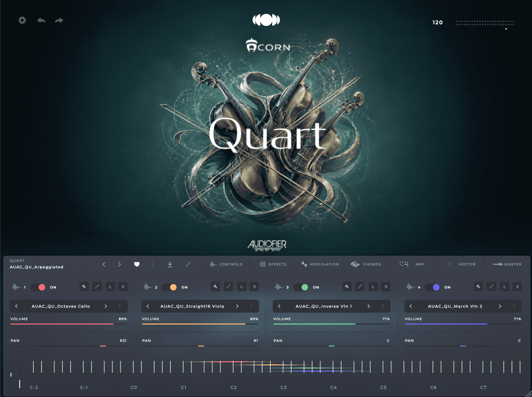This screenshot has width=532, height=397.
Task: Open layer 2 sample options dots
Action: (251, 306)
